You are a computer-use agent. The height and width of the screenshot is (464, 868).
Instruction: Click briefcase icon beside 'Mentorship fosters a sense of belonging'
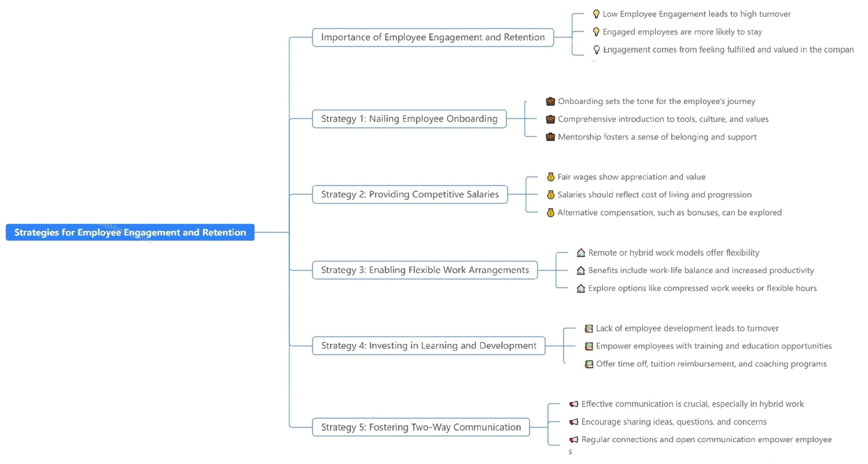550,137
